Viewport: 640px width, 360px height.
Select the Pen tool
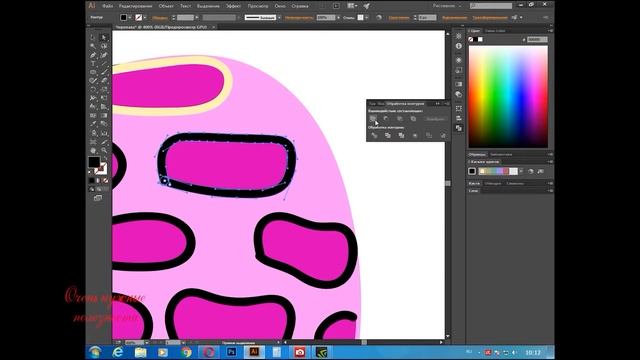coord(93,54)
